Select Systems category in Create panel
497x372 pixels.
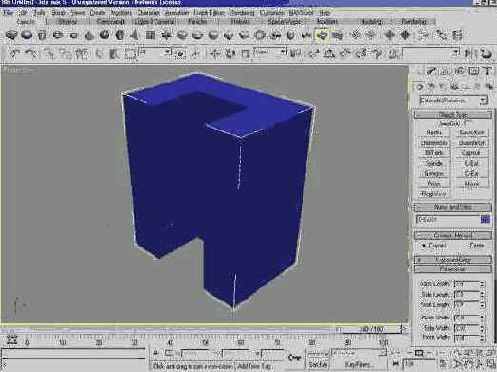[489, 87]
